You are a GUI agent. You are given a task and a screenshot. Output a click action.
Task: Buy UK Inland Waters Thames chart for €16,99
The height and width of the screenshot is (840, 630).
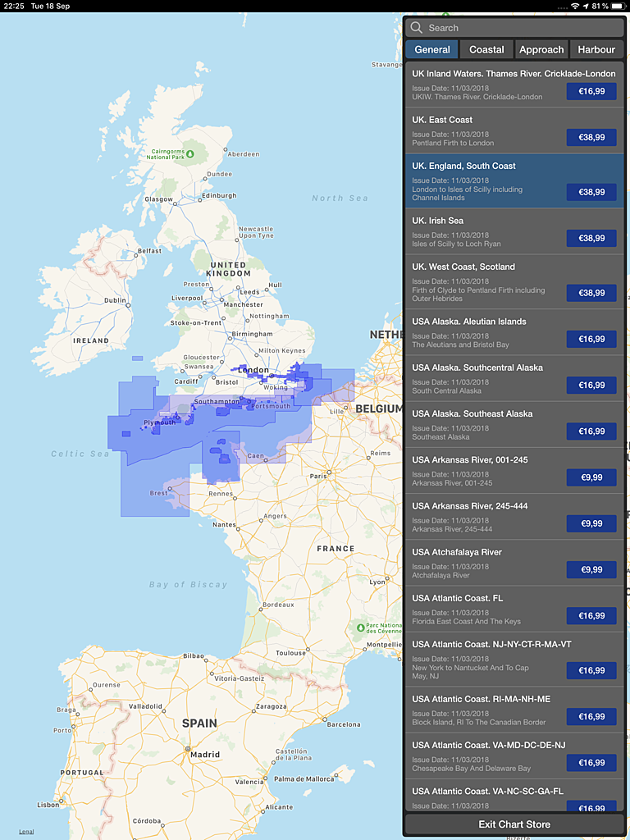click(x=591, y=91)
